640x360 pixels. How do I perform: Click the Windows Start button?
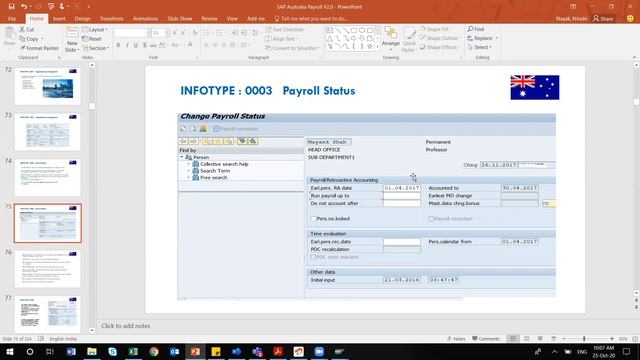point(9,351)
